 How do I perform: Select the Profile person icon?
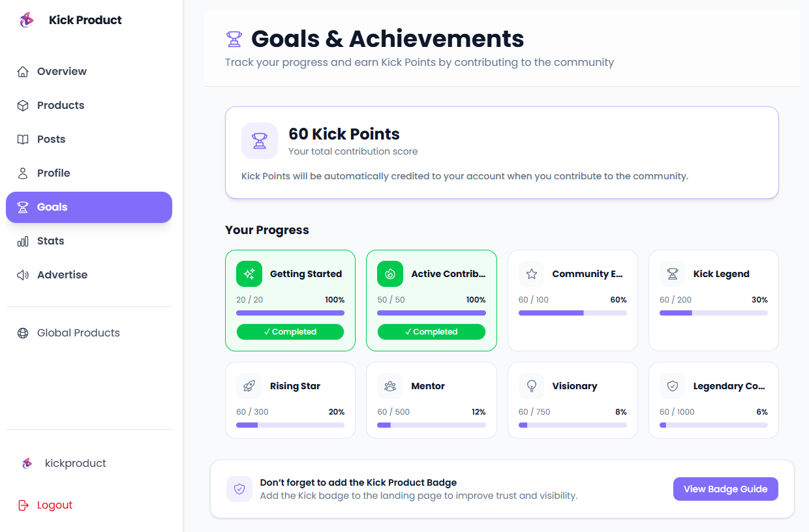(22, 173)
